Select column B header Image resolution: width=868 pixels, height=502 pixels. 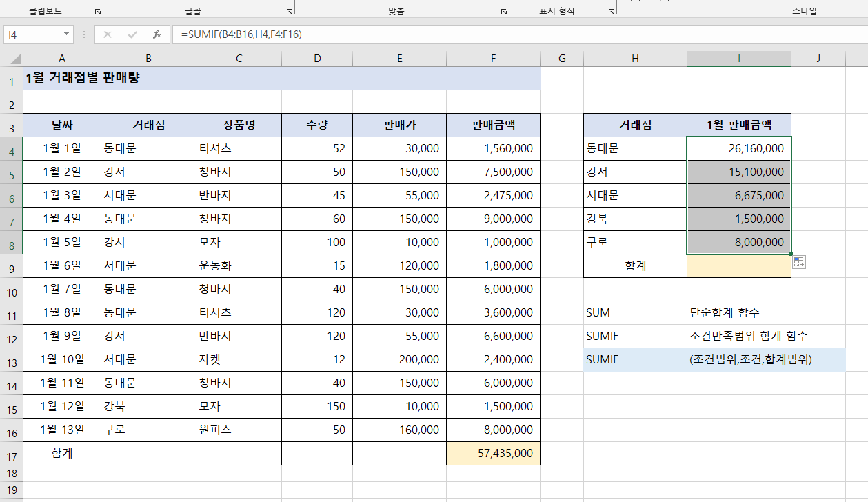click(x=148, y=59)
